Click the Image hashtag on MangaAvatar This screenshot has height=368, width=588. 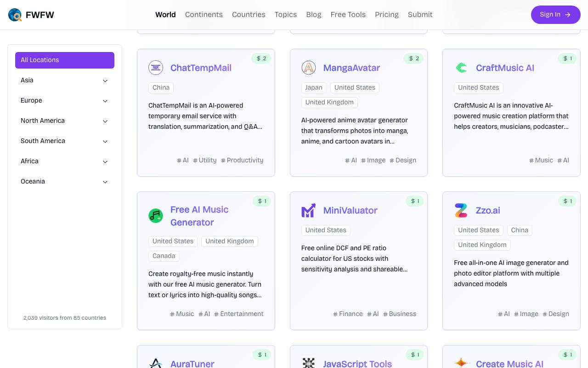click(373, 161)
